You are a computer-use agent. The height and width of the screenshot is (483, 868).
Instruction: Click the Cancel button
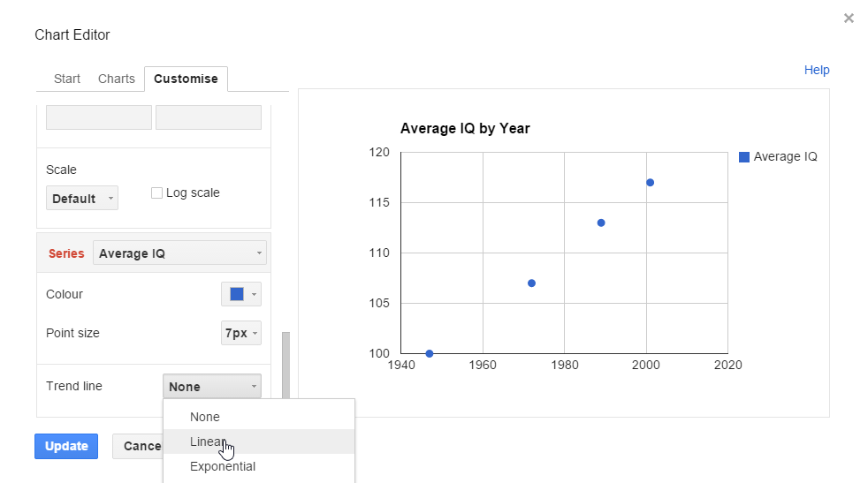click(138, 446)
